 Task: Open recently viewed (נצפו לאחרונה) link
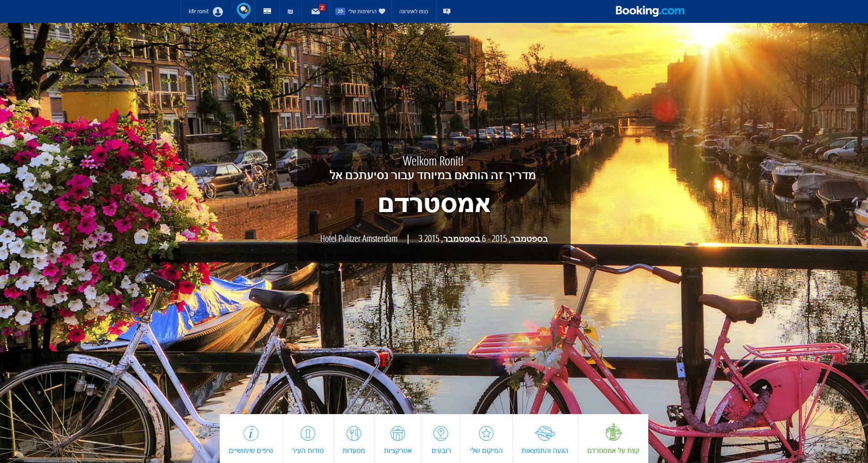(413, 11)
